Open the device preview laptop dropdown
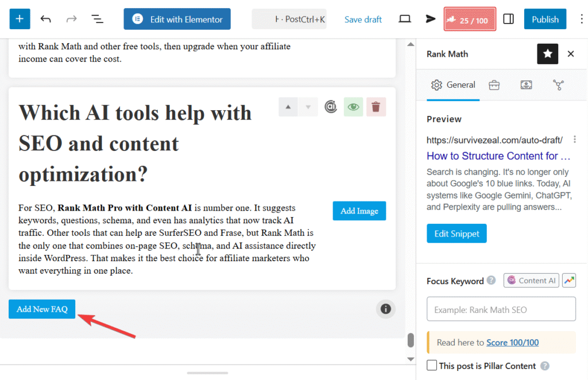Screen dimensions: 588x380 click(405, 19)
